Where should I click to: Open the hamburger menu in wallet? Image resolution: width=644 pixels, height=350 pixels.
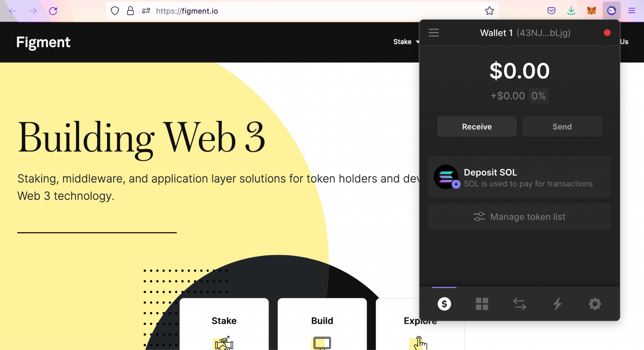(x=434, y=32)
